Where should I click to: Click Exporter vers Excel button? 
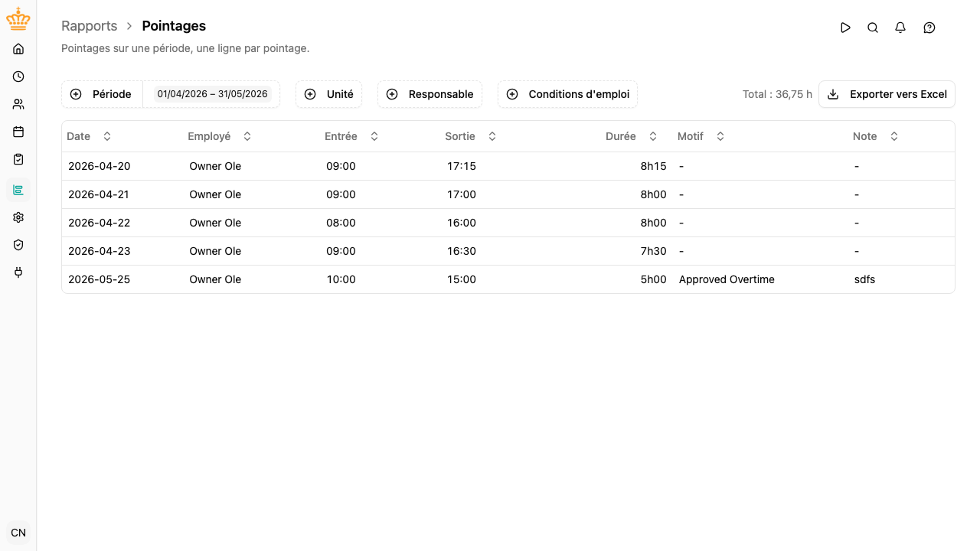click(887, 94)
